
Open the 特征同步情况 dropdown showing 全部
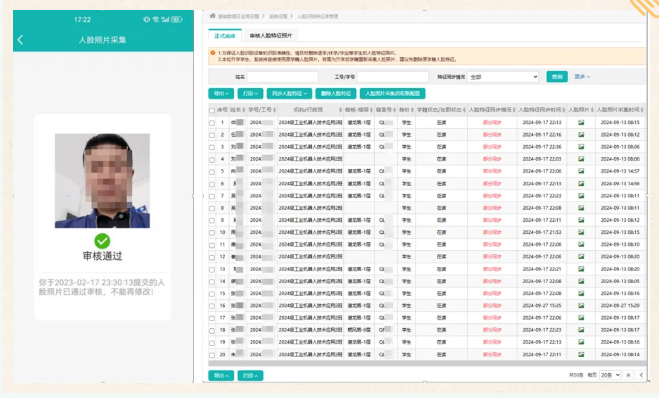[503, 77]
